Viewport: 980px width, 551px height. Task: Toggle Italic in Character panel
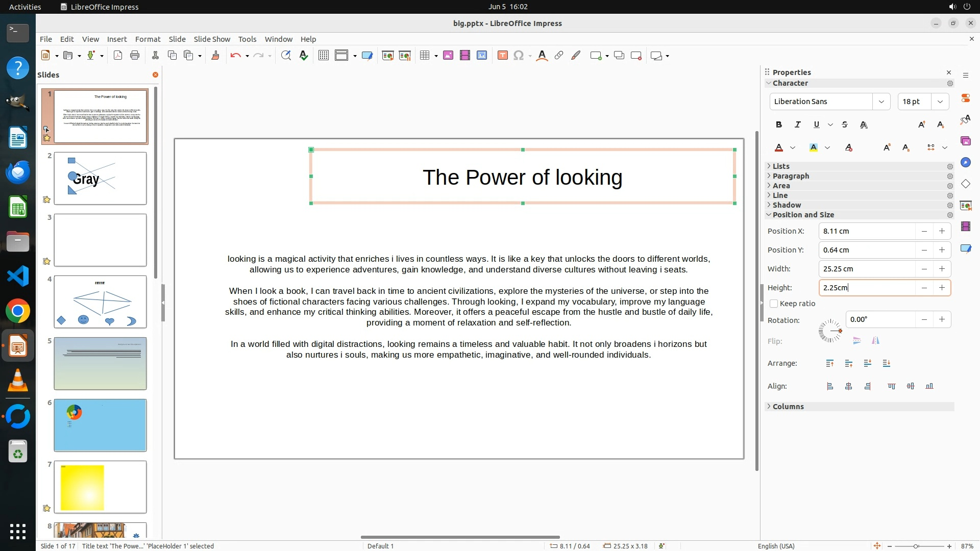797,124
